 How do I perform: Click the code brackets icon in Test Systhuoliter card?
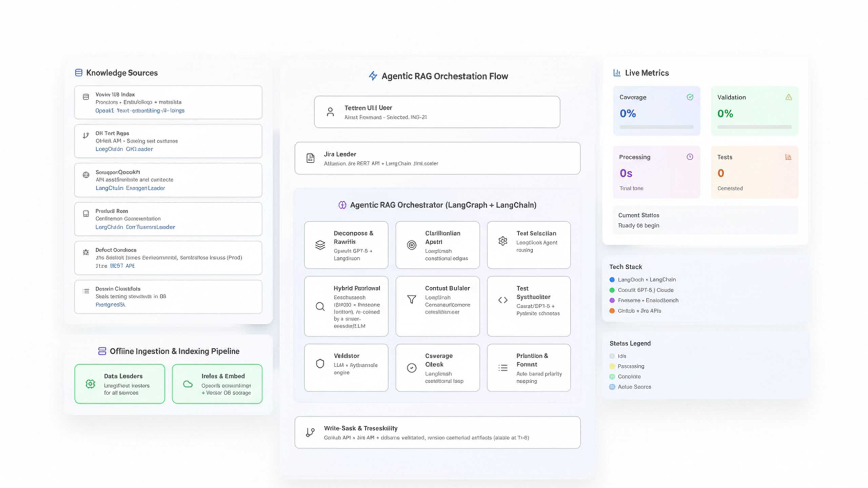[x=503, y=300]
